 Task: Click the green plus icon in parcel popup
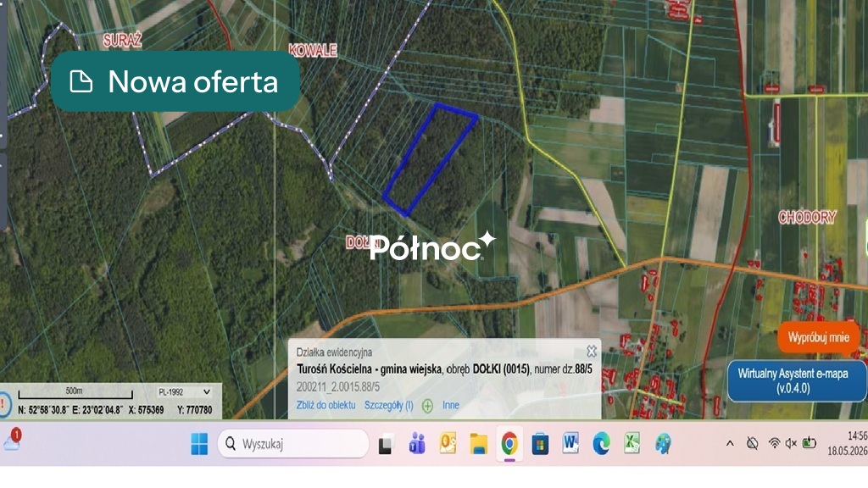pos(427,406)
